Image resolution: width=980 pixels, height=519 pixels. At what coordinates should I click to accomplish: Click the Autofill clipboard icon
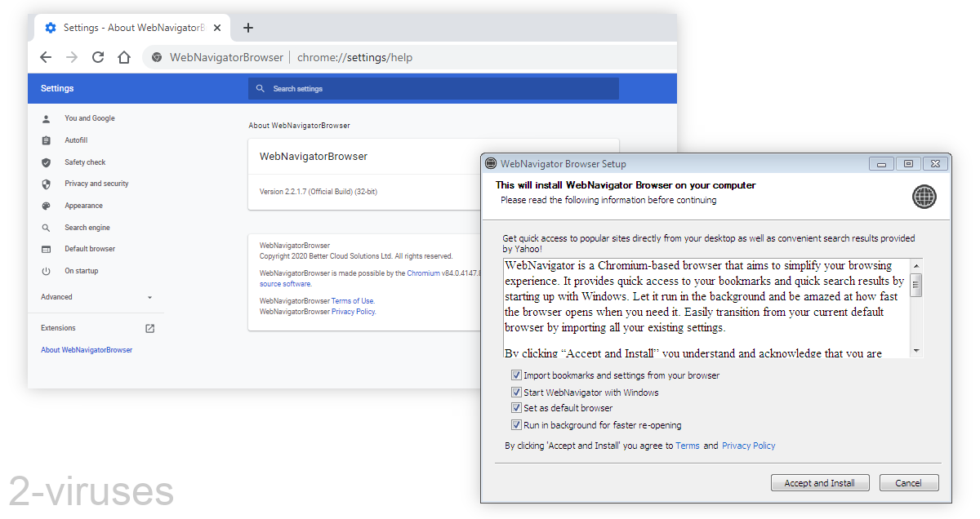click(47, 140)
